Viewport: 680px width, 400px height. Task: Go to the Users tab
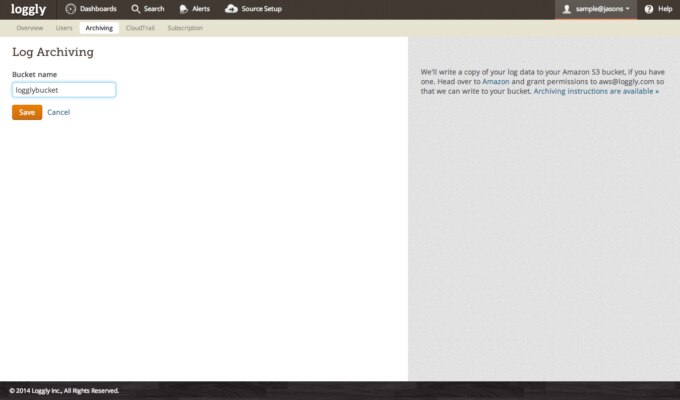pos(64,28)
